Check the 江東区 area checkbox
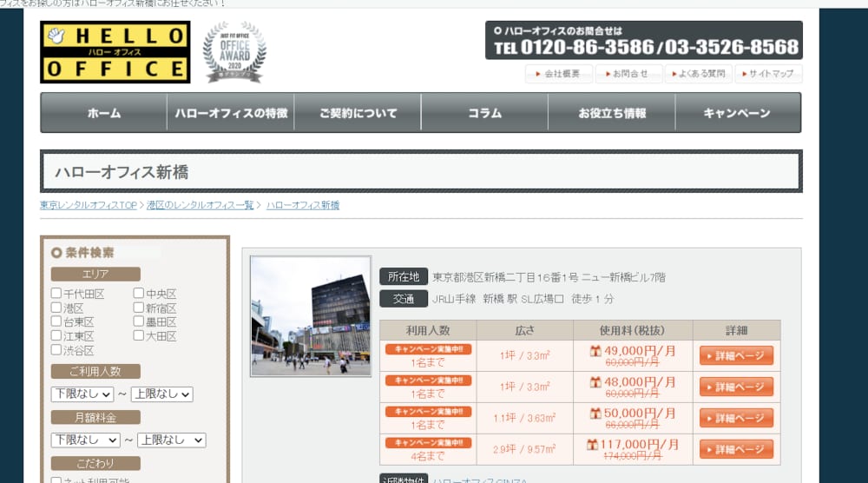Image resolution: width=868 pixels, height=483 pixels. [x=56, y=335]
